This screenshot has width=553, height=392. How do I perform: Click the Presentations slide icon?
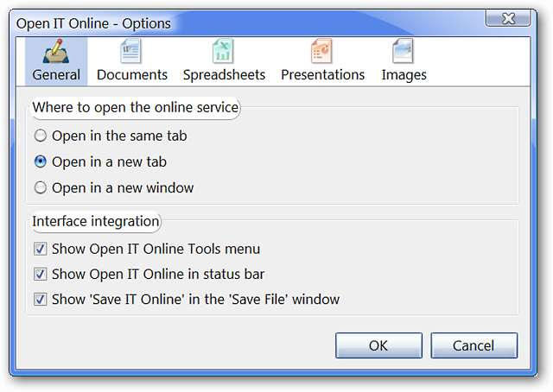click(x=321, y=52)
